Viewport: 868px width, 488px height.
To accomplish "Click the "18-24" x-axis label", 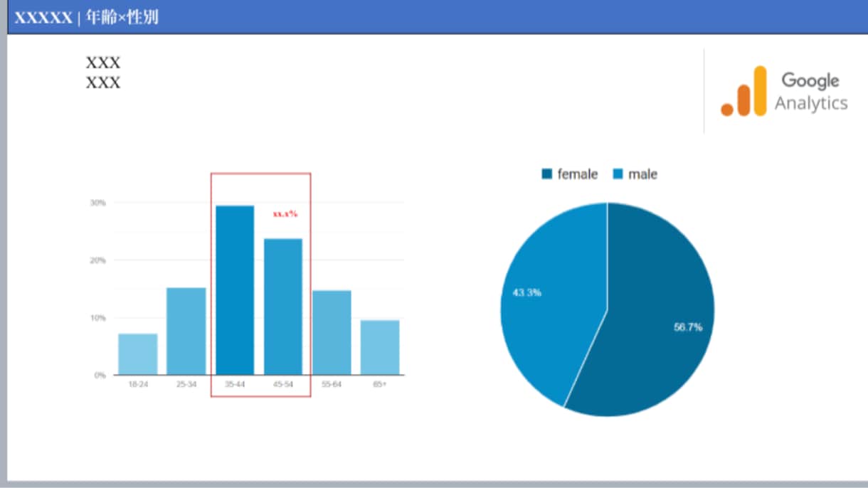I will tap(138, 384).
